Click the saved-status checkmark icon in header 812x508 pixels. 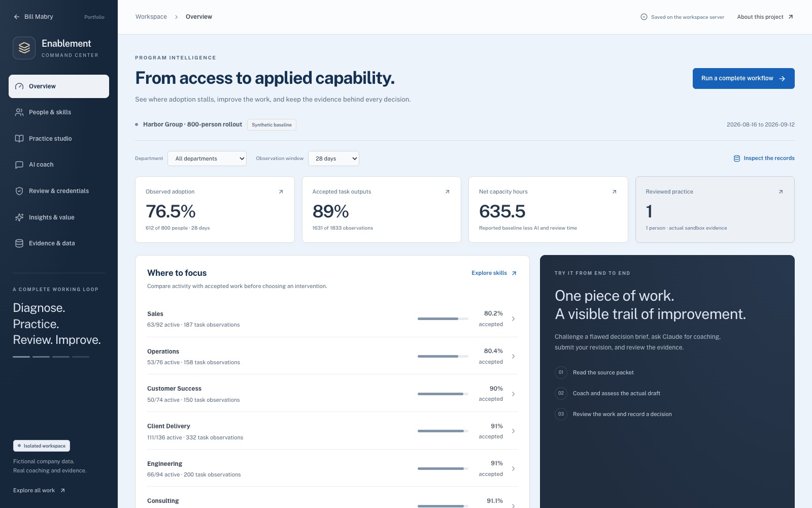click(x=644, y=17)
